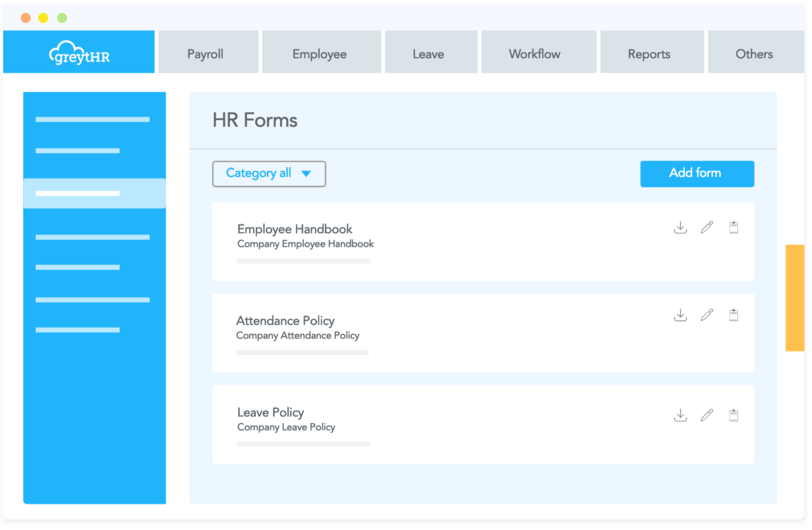
Task: Download the Employee Handbook form
Action: pos(680,227)
